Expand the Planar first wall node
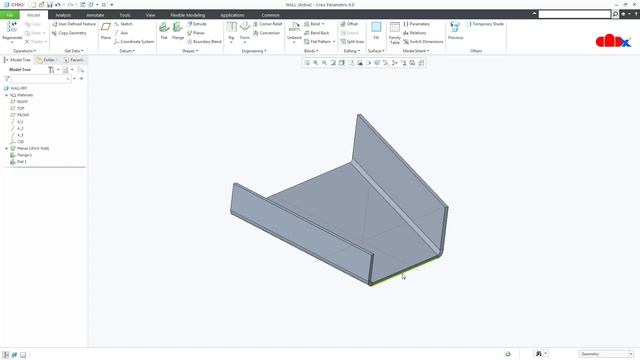 coord(7,149)
